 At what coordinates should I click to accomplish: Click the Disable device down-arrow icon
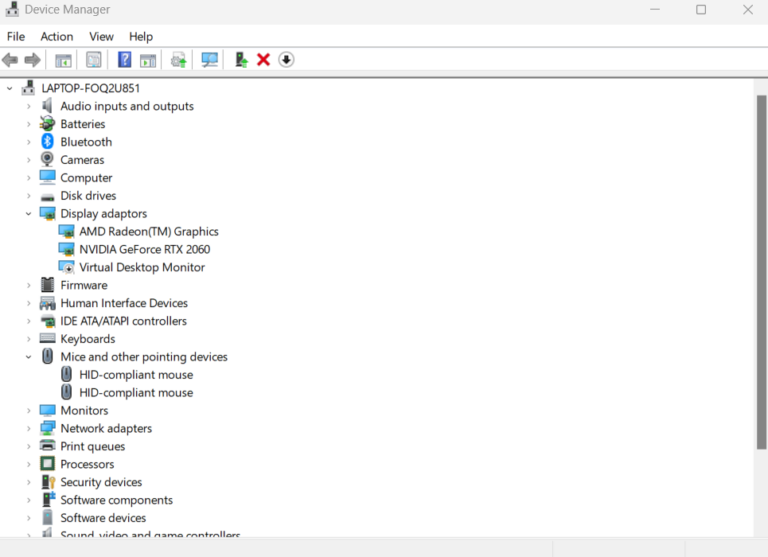[286, 60]
